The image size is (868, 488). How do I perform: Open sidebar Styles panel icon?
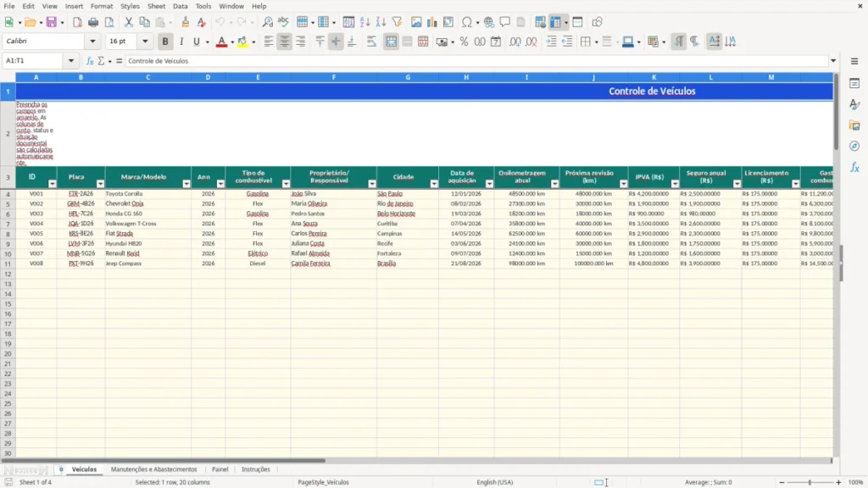tap(854, 104)
